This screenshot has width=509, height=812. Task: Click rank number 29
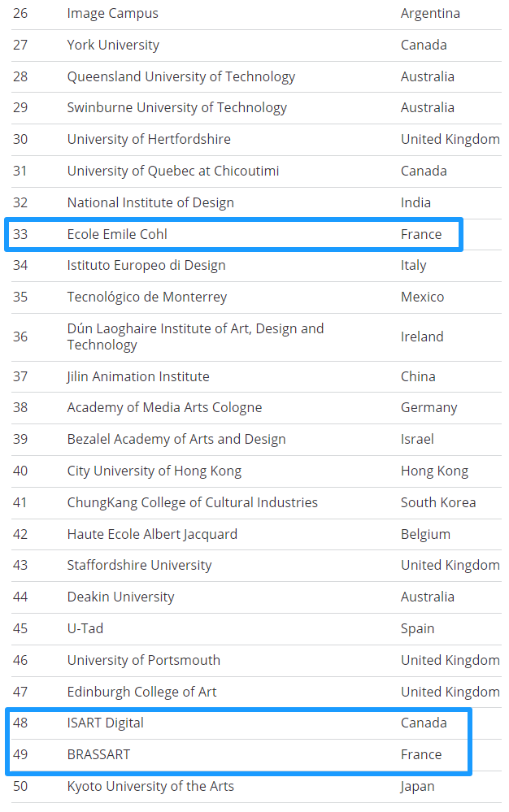tap(20, 108)
